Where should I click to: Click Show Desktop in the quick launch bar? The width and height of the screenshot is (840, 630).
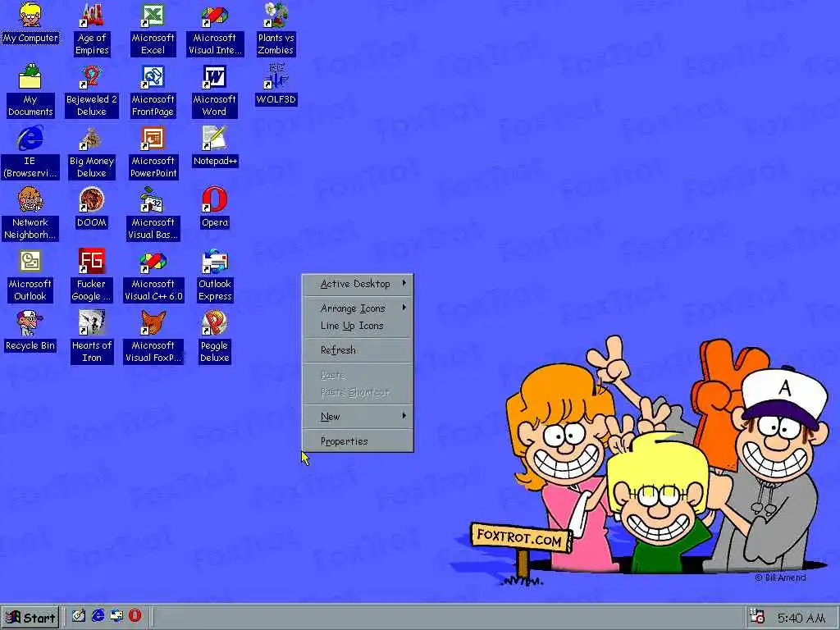click(x=79, y=615)
